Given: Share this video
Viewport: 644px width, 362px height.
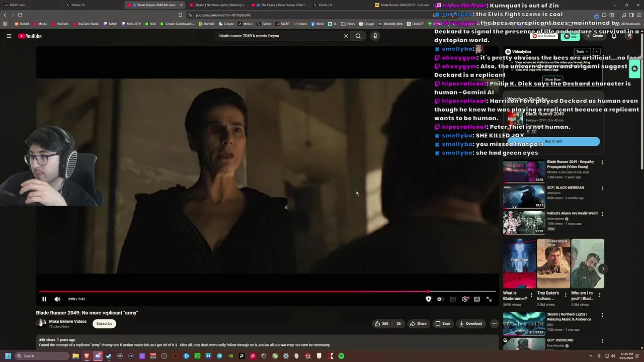Looking at the screenshot, I should click(418, 324).
